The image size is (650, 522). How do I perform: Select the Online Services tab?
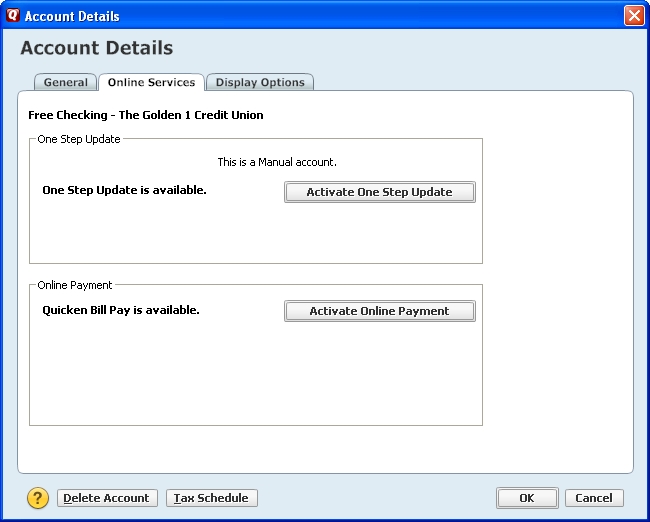pyautogui.click(x=151, y=82)
